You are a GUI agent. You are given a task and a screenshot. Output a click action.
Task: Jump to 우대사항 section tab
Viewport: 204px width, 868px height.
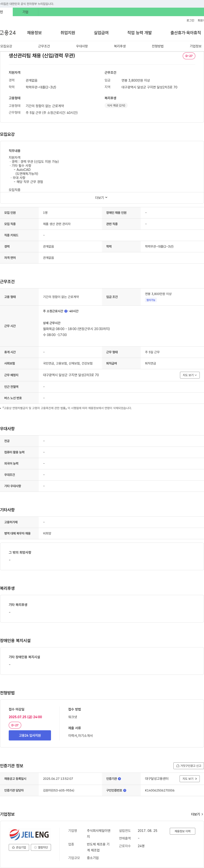(82, 46)
